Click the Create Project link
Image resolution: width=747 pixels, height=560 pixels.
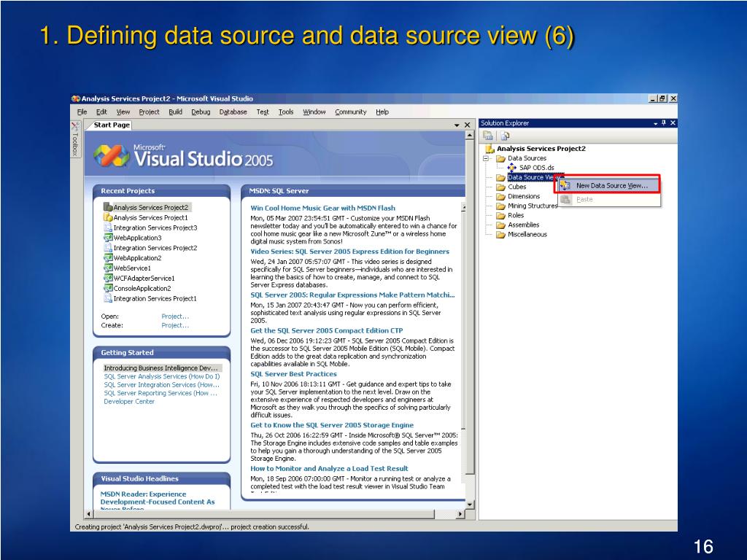coord(175,325)
